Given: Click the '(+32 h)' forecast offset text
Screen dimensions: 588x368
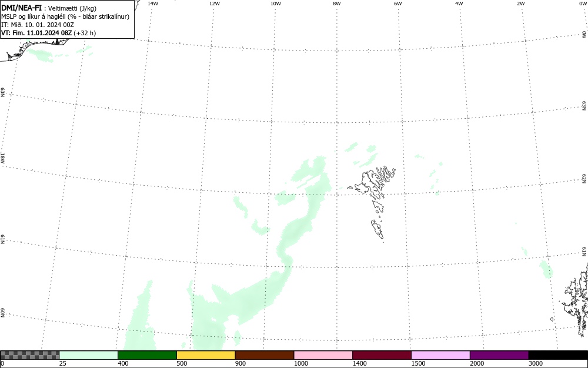Looking at the screenshot, I should pos(85,33).
